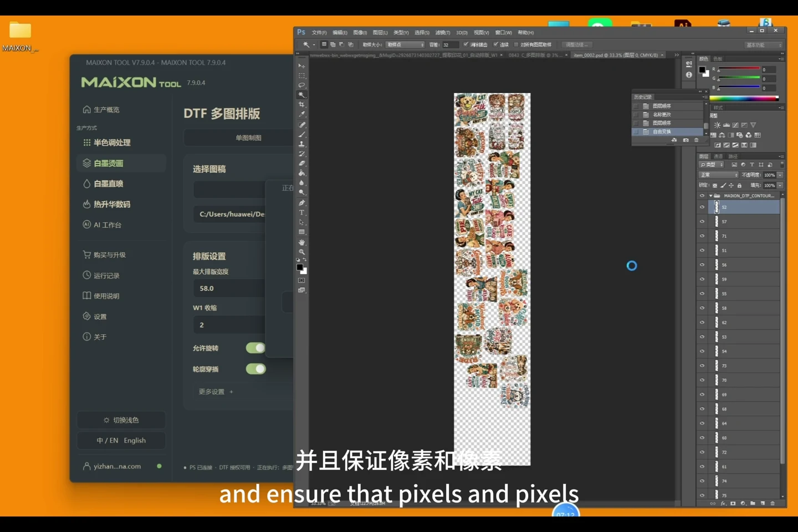Collapse the MAIXON_DTF_CONTOUR group triangle
Screen dimensions: 798x532
pyautogui.click(x=710, y=196)
